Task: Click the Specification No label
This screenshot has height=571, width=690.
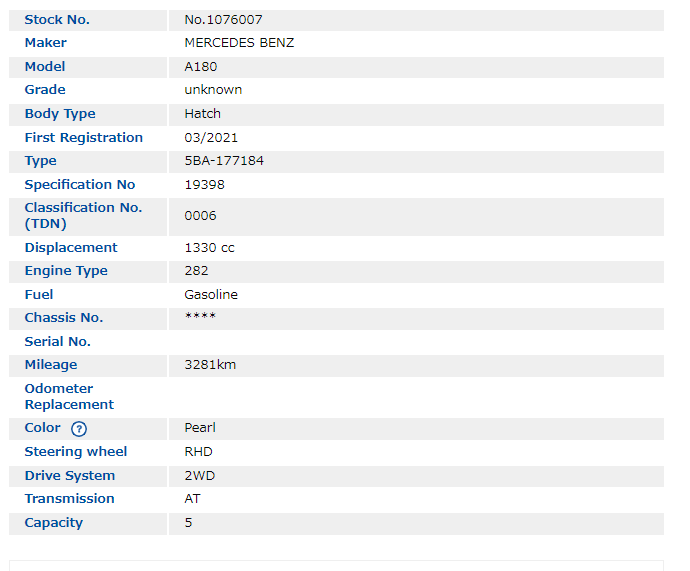Action: click(x=80, y=185)
